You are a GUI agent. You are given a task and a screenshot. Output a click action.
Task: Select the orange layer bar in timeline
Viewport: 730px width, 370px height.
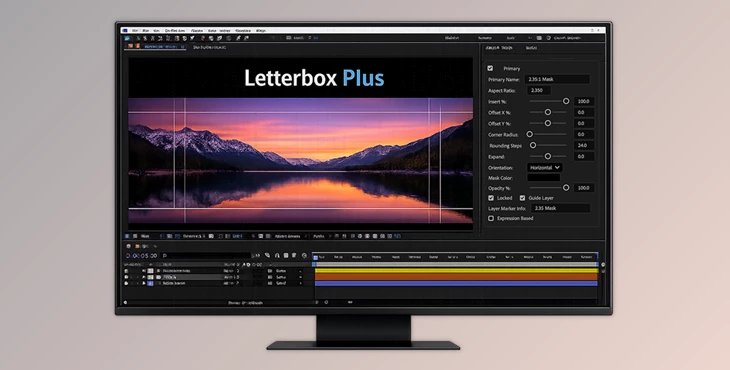pos(456,276)
